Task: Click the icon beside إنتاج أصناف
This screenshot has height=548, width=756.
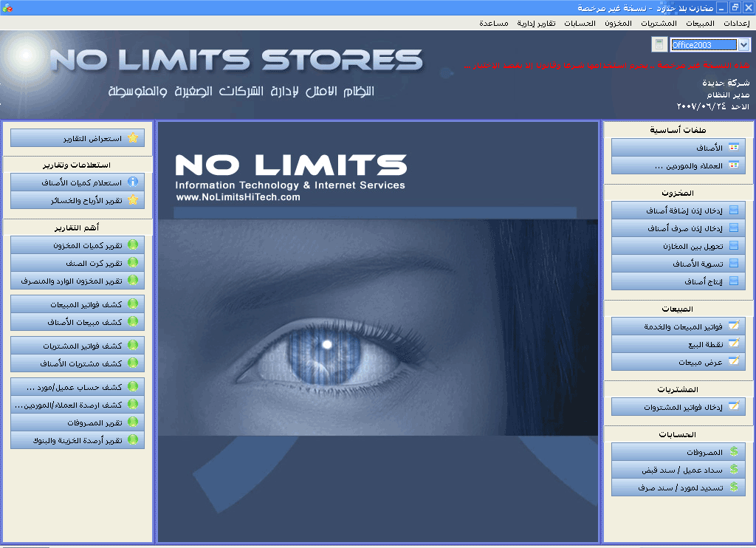Action: tap(734, 281)
